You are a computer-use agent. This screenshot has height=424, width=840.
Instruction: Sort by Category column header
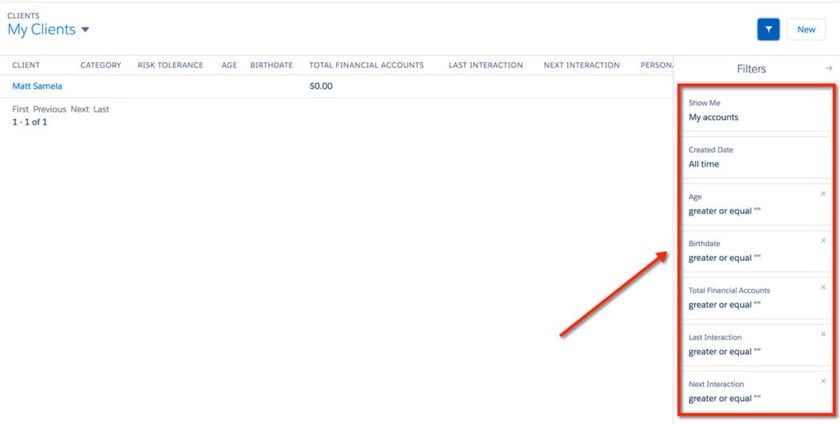click(x=101, y=65)
